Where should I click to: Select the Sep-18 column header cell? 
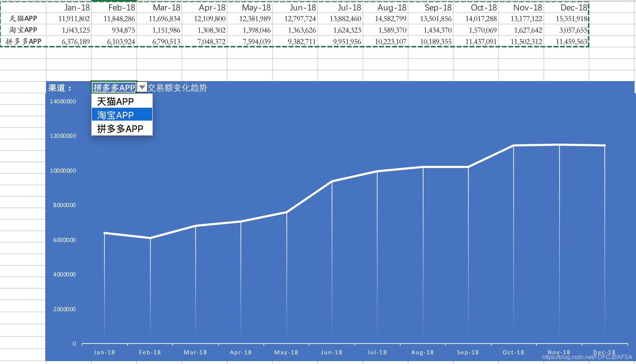click(x=431, y=7)
